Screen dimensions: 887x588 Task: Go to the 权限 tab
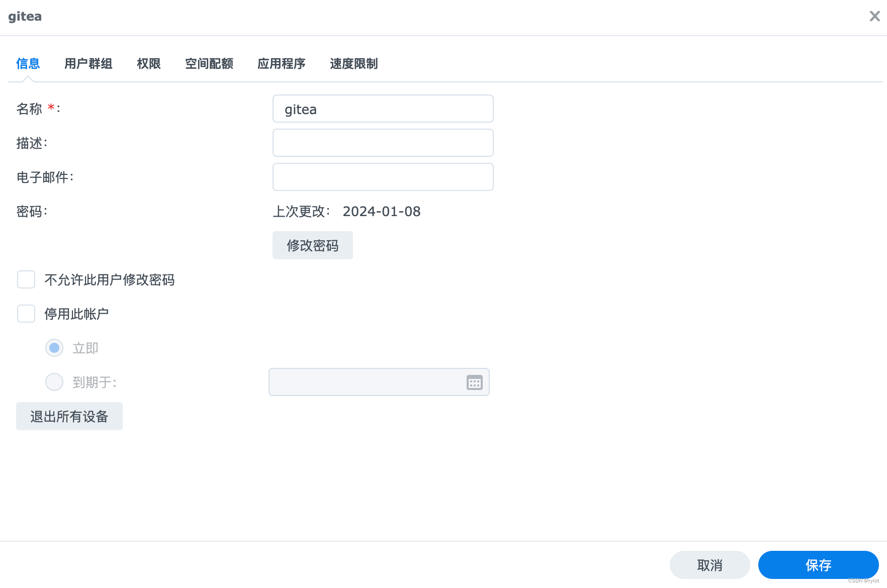coord(149,64)
